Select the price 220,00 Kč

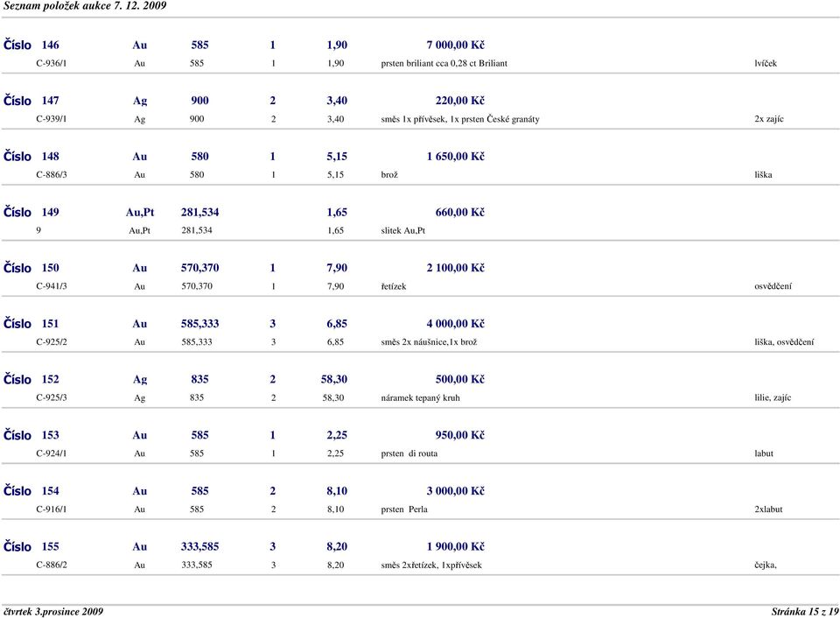point(459,101)
